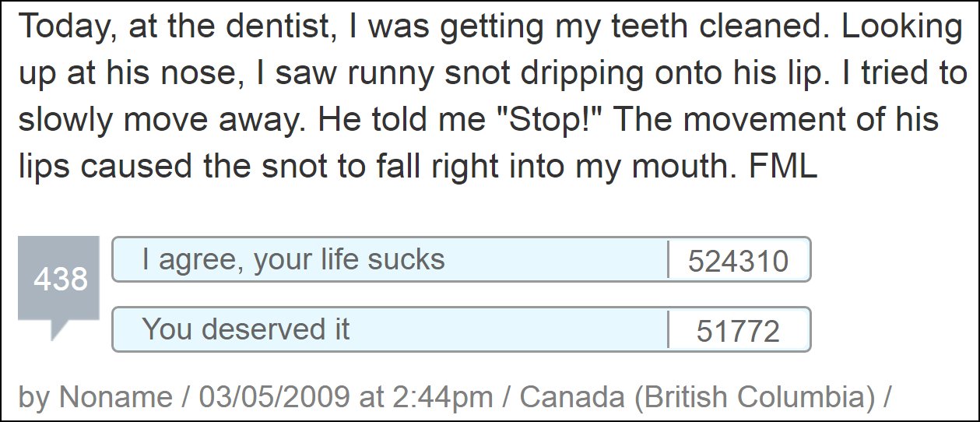
Task: Click the divider line in agree button
Action: 669,259
